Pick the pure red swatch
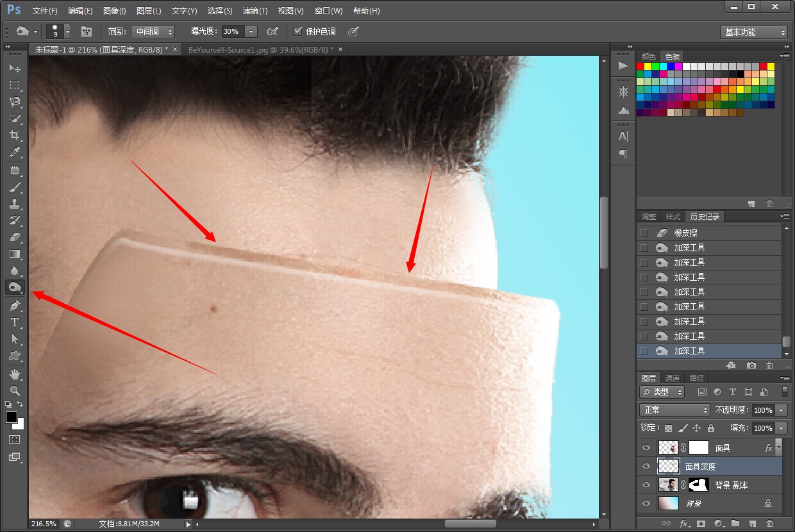 [x=640, y=66]
